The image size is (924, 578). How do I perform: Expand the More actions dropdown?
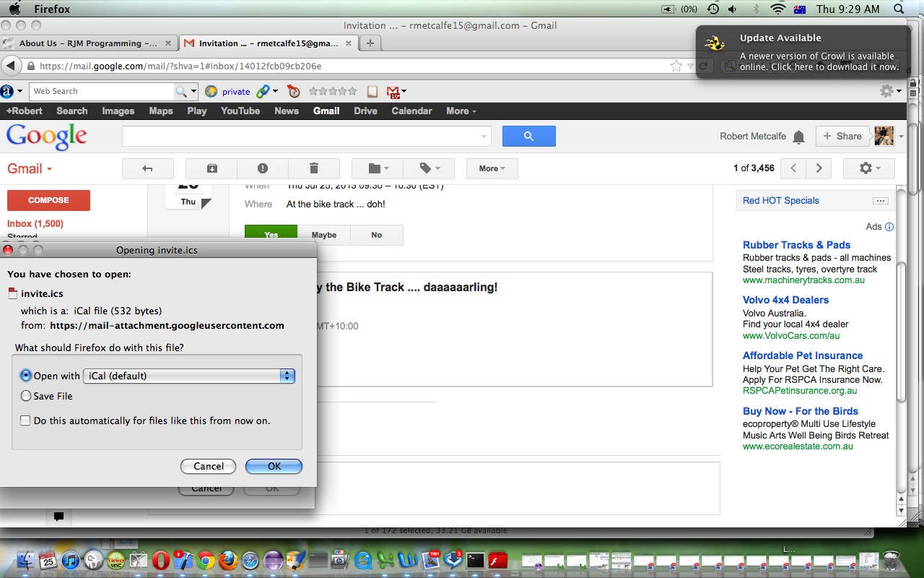492,168
